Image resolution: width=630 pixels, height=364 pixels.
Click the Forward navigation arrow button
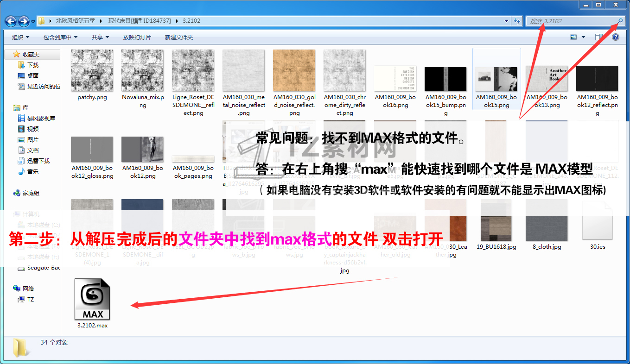(23, 21)
